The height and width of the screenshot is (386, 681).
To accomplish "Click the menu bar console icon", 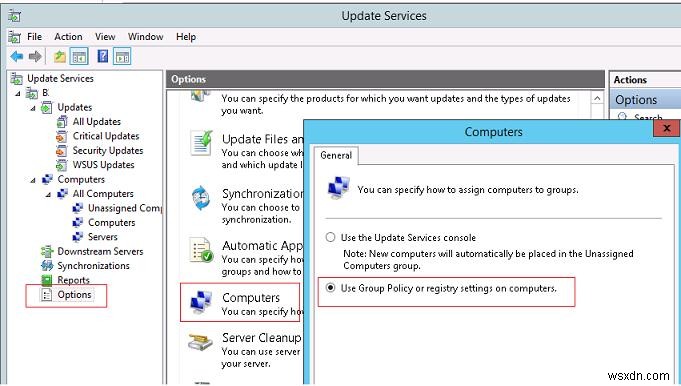I will coord(14,37).
